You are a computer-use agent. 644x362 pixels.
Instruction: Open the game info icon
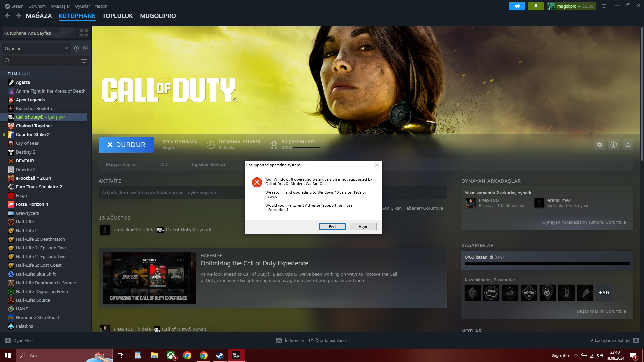coord(614,145)
